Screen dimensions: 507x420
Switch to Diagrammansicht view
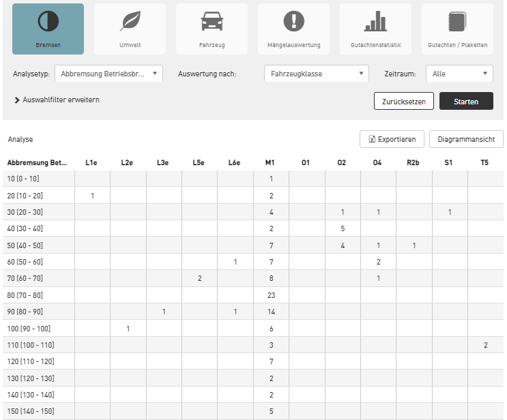pos(466,139)
